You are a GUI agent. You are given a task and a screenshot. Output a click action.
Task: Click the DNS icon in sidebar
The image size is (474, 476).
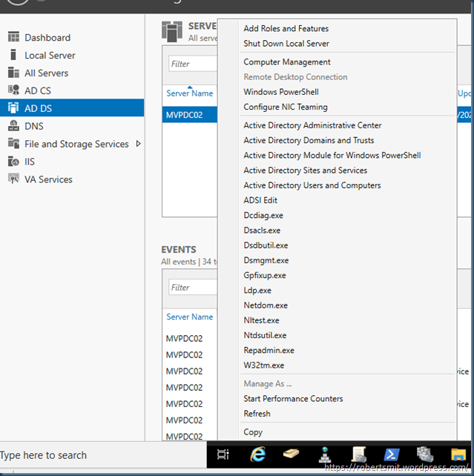pos(13,126)
